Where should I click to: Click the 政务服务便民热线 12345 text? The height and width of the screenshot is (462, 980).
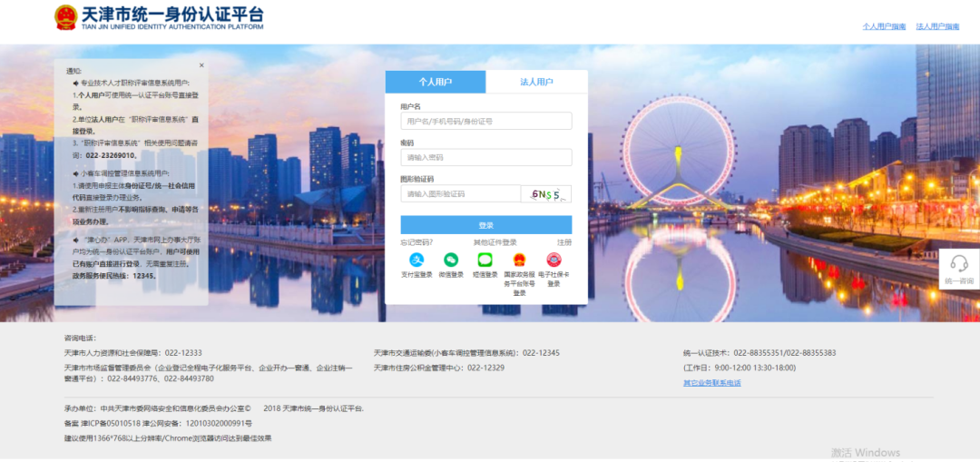click(114, 275)
